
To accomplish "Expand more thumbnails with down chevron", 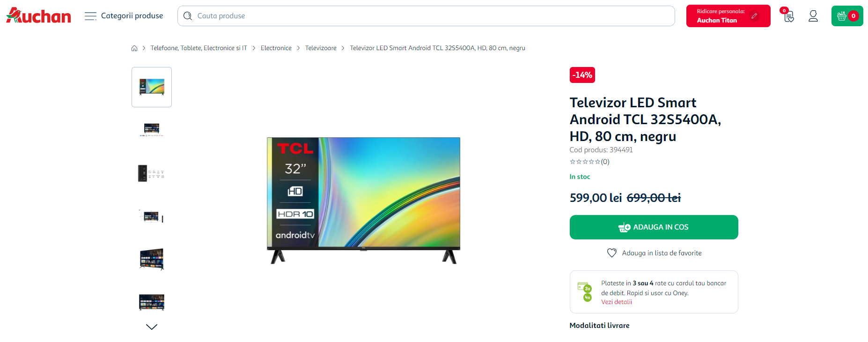I will pos(152,327).
